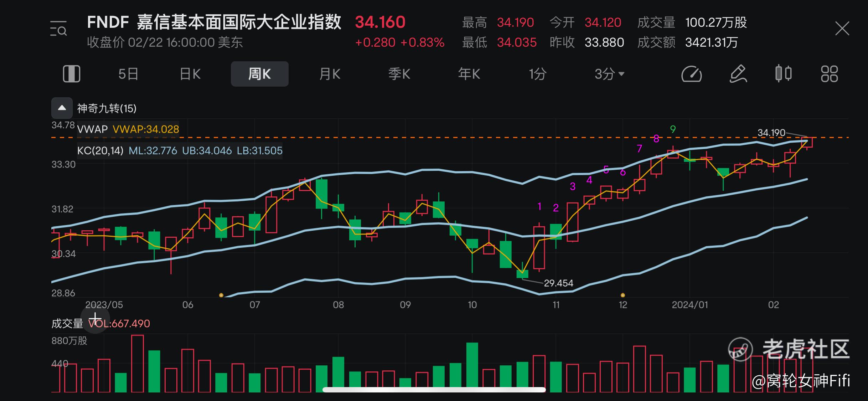
Task: Collapse the 神奇九转 indicator panel arrow
Action: point(62,108)
